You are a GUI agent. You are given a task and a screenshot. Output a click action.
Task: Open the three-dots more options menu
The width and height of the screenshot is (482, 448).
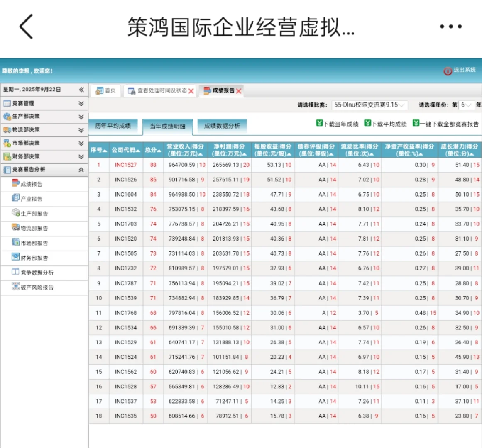(450, 27)
